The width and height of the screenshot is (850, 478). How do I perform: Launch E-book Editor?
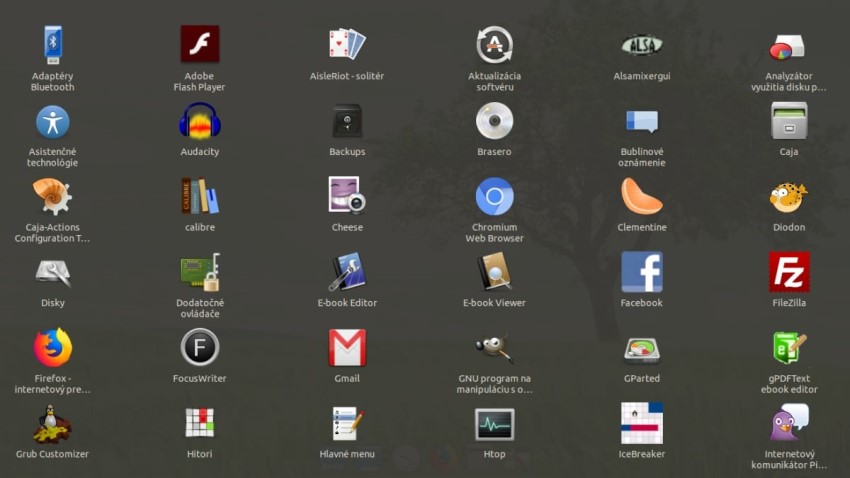(x=347, y=271)
